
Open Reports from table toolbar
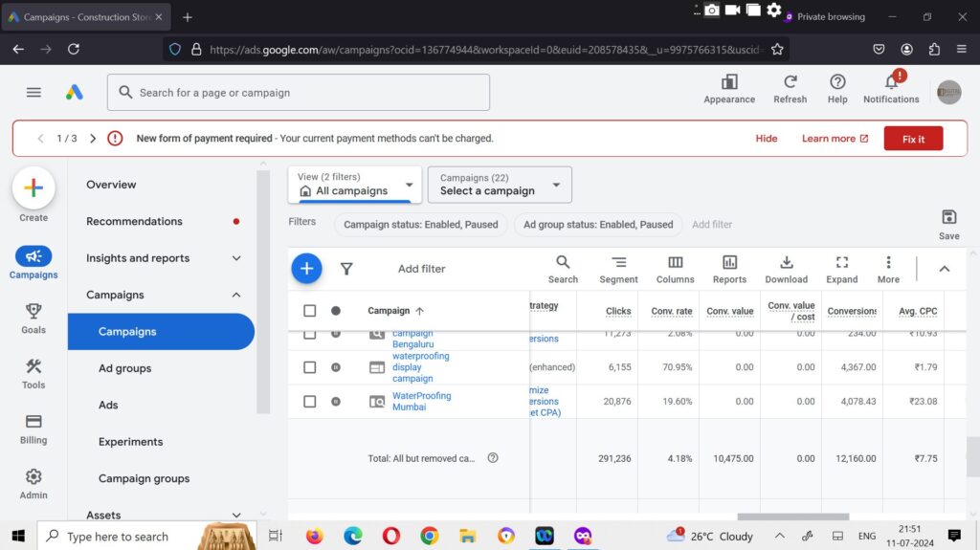click(x=729, y=270)
